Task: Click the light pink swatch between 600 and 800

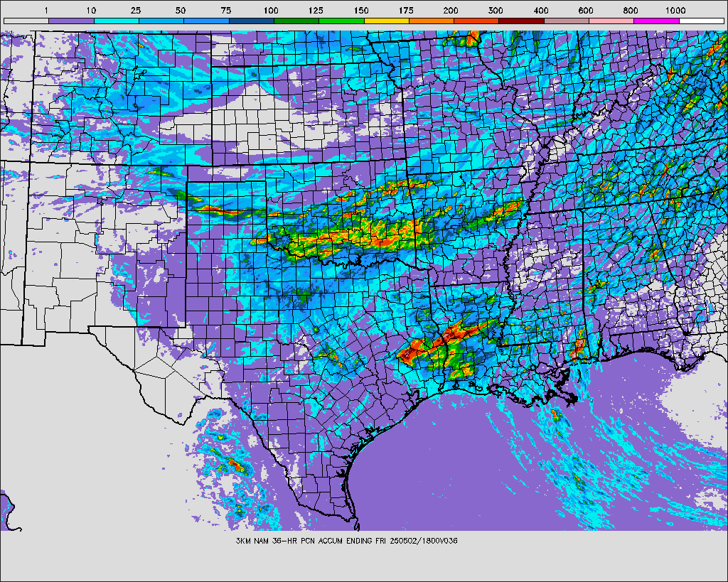Action: click(612, 21)
